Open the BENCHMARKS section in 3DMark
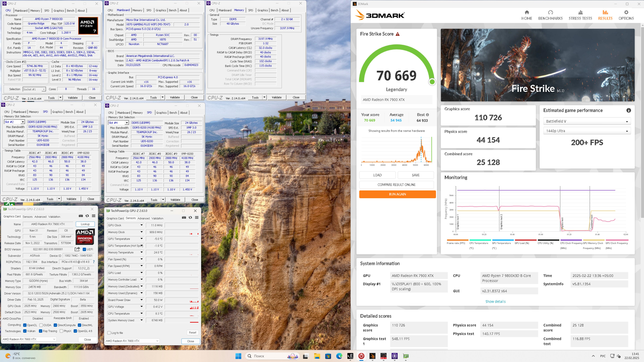This screenshot has width=644, height=362. (x=550, y=15)
